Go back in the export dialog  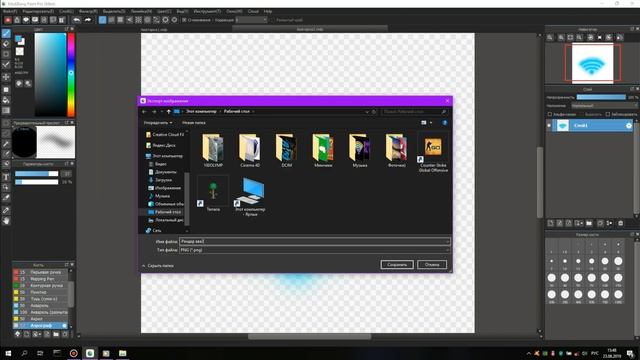(x=144, y=111)
